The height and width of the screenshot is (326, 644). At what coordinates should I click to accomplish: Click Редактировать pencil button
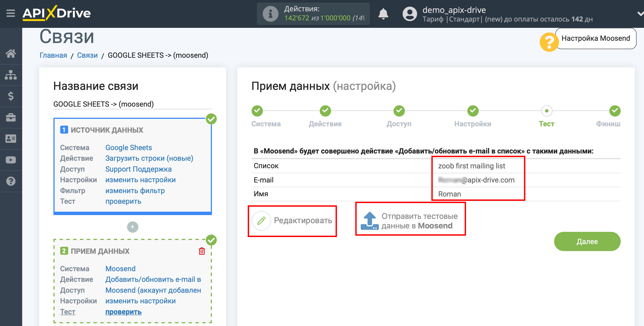pos(292,221)
